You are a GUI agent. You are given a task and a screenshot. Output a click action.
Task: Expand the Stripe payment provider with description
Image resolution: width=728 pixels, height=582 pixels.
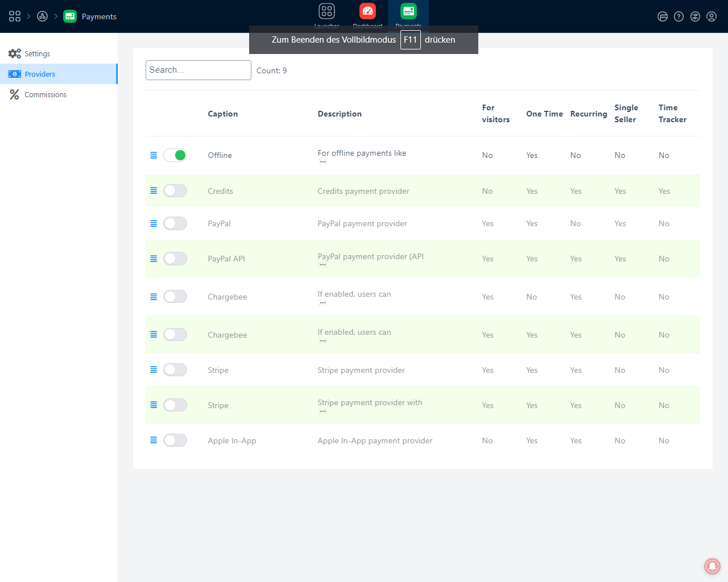click(x=322, y=411)
